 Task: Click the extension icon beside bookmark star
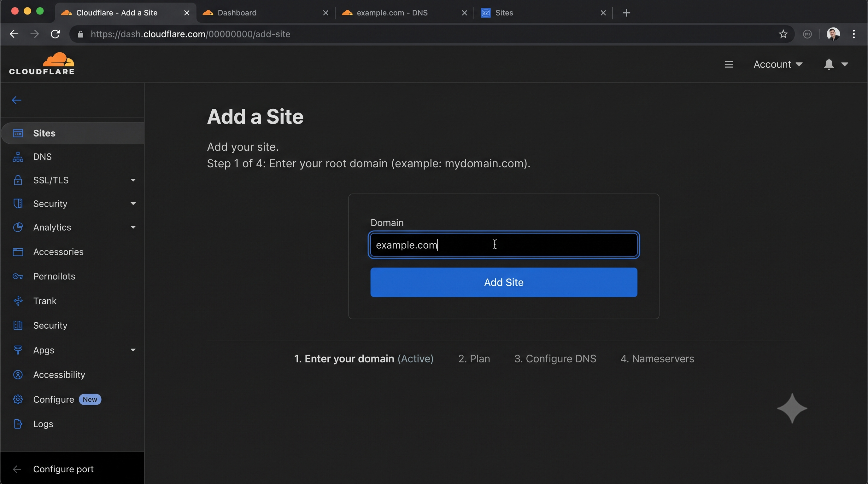pyautogui.click(x=807, y=34)
